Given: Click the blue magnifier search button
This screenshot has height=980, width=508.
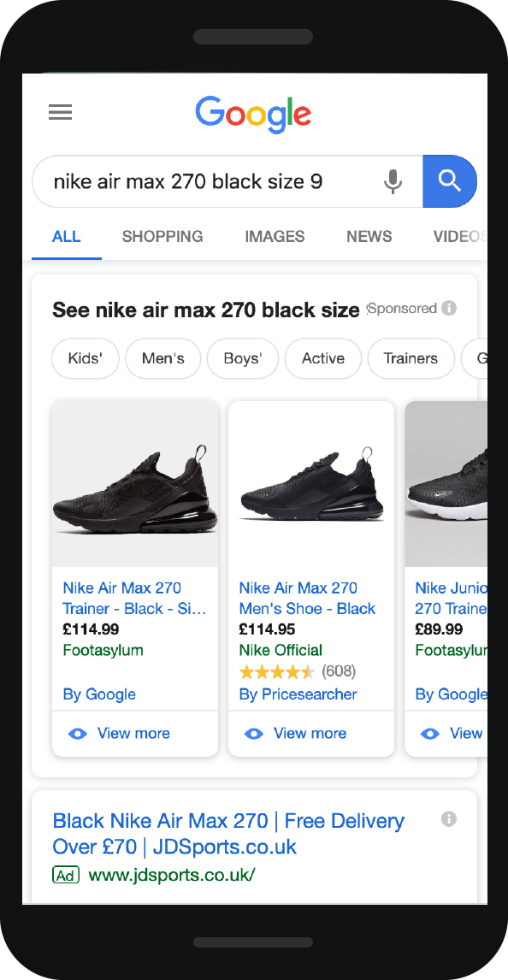Looking at the screenshot, I should pos(450,181).
